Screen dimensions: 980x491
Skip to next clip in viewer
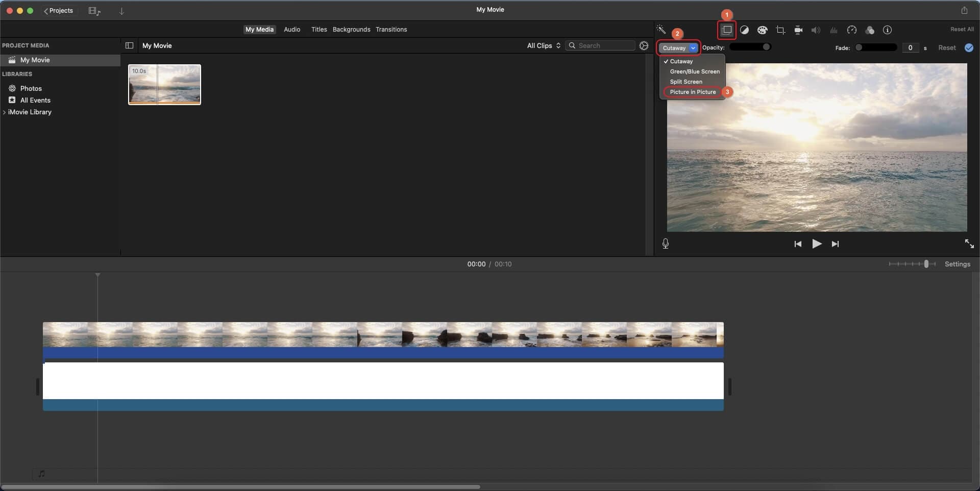coord(835,244)
